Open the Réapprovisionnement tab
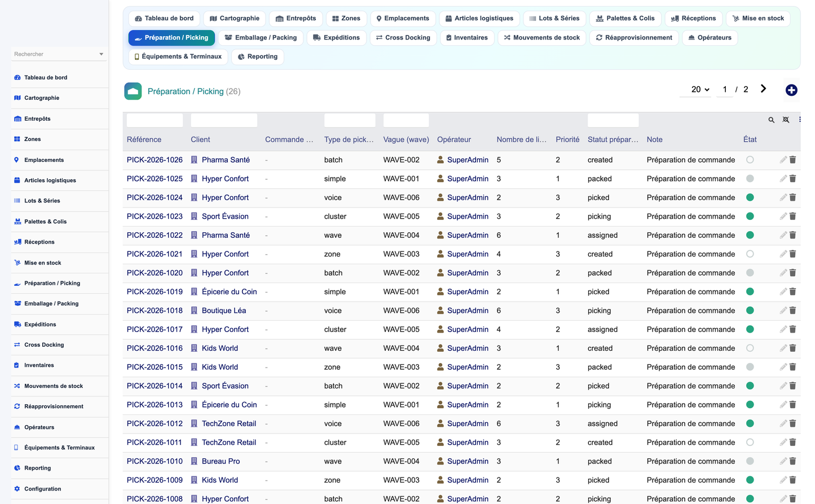Image resolution: width=815 pixels, height=504 pixels. coord(634,38)
